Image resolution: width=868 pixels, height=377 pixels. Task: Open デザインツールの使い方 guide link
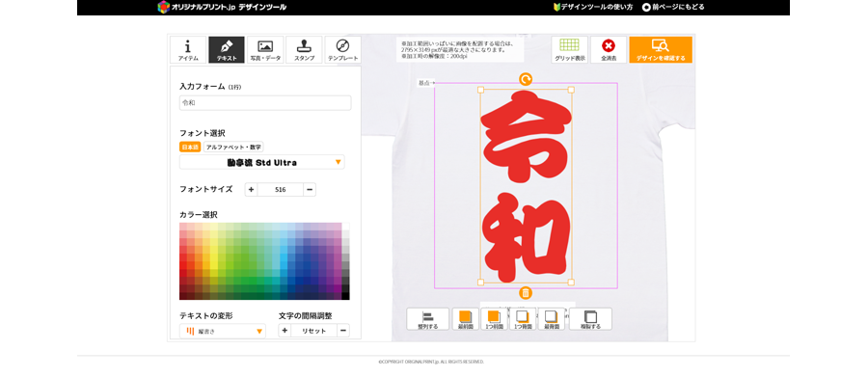click(x=593, y=7)
